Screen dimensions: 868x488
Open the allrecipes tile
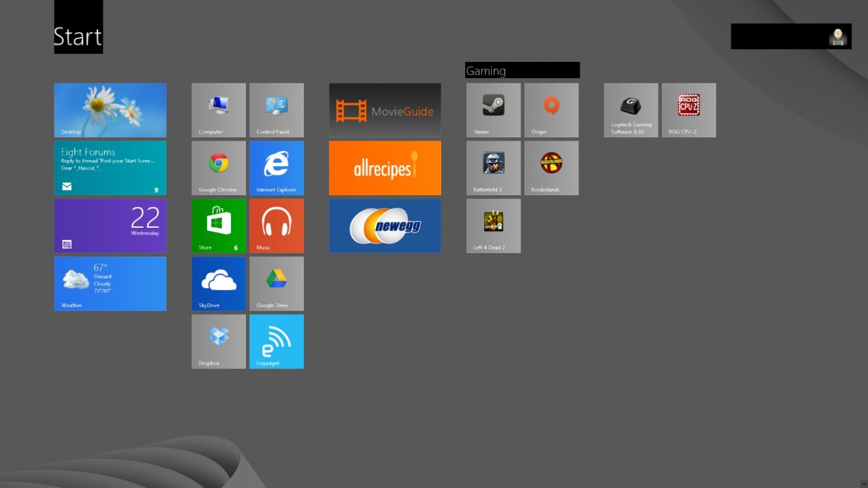(x=385, y=168)
